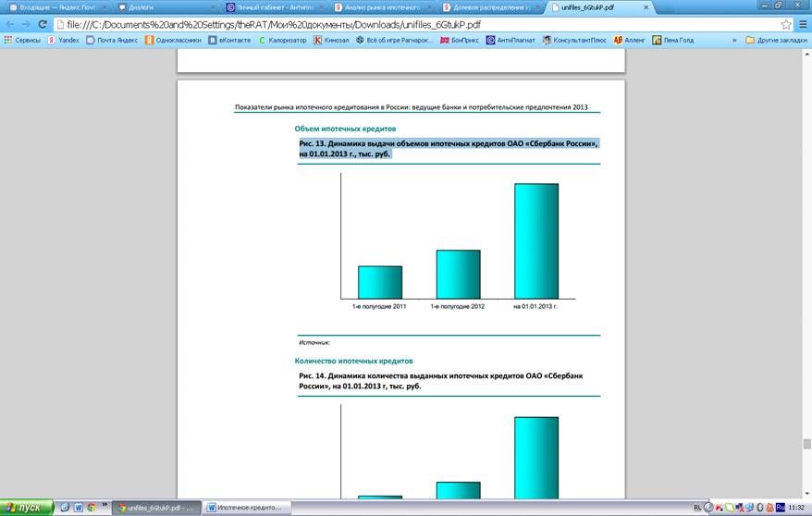Open the Сервисы apps bookmark icon

8,40
